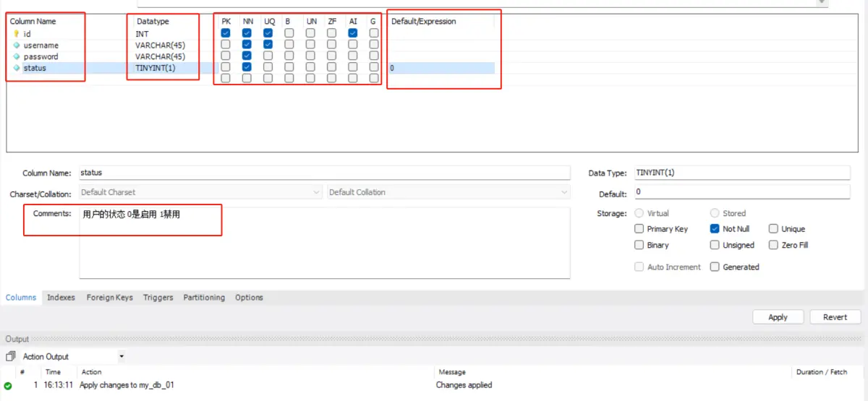868x401 pixels.
Task: Click the diamond icon beside password
Action: pos(17,56)
